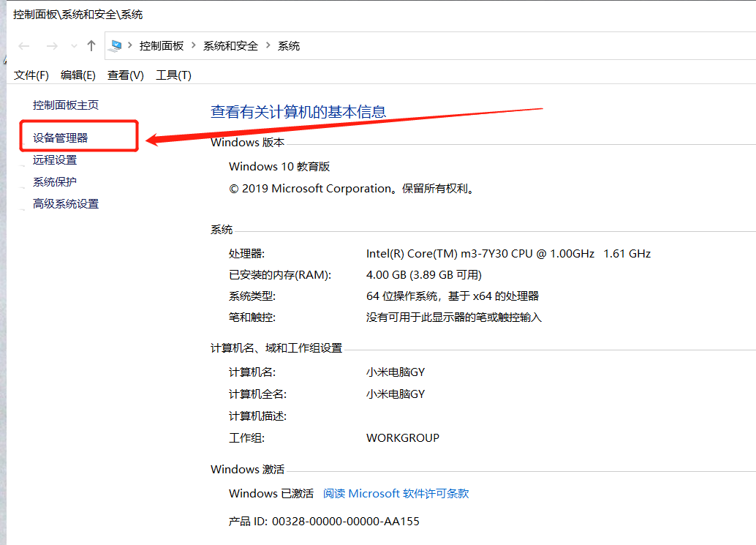Open the 查看(V) menu

(x=124, y=75)
